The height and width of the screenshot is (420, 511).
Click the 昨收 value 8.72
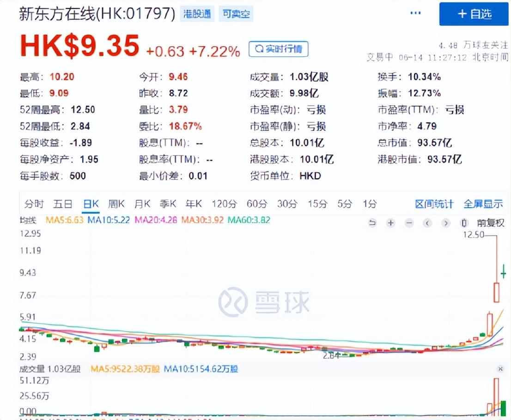178,93
